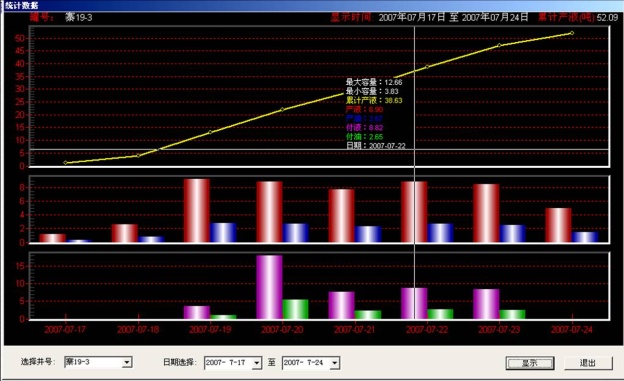Open the start date 2007-7-17 dropdown arrow
Screen dimensions: 624x381
point(257,363)
